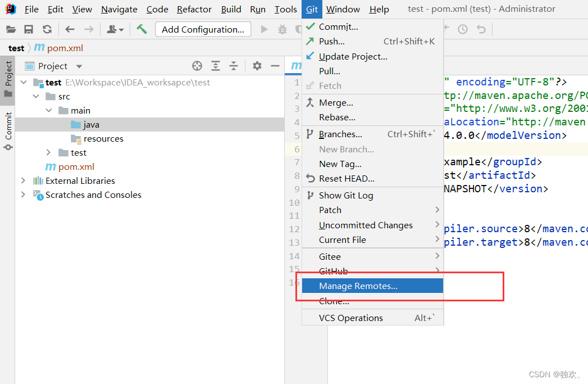Screen dimensions: 588x384
Task: Select the java folder in project tree
Action: [x=149, y=124]
